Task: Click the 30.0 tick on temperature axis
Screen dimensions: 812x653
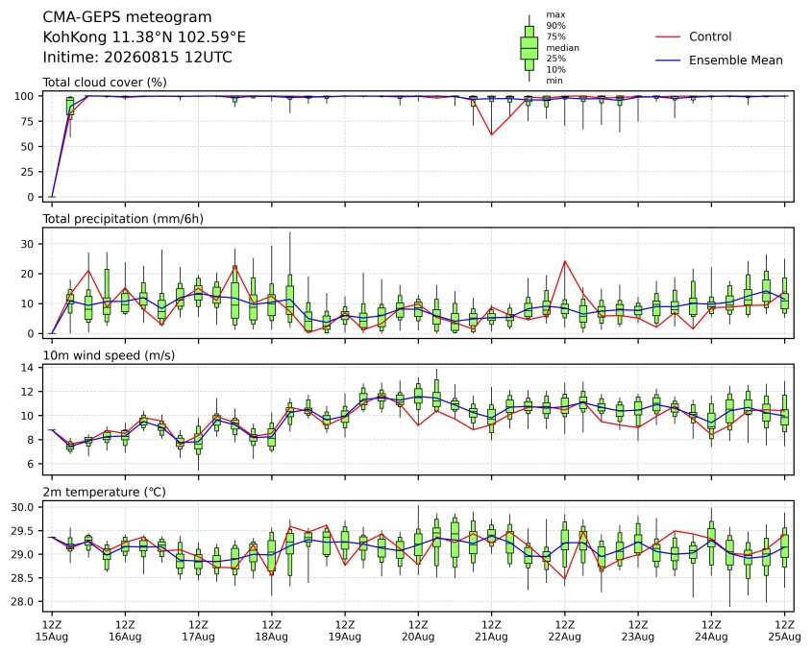Action: [x=23, y=507]
